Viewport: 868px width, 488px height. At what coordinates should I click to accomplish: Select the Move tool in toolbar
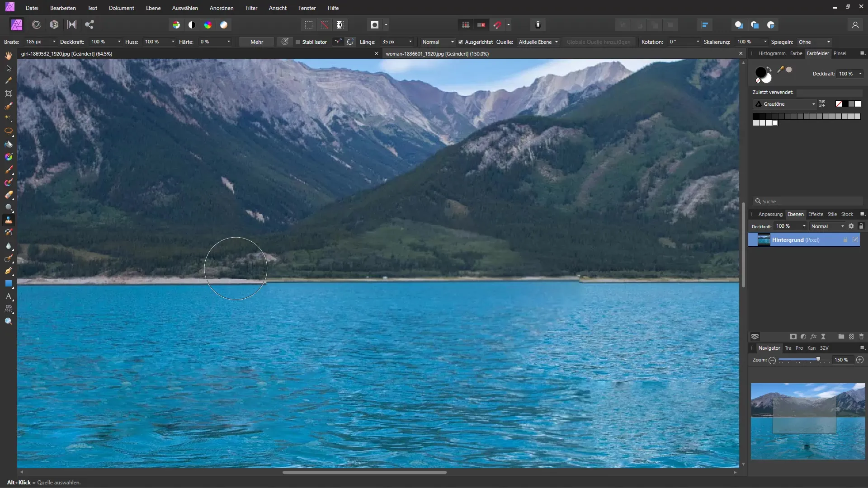(8, 67)
